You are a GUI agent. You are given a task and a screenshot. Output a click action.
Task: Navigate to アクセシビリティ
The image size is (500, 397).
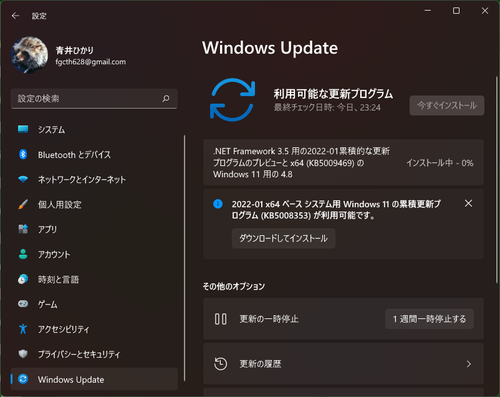coord(94,329)
